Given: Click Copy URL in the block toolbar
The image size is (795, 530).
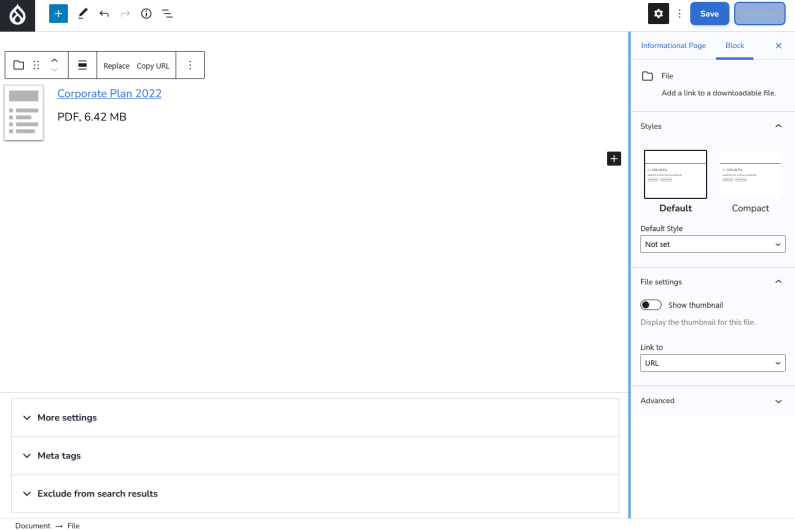Looking at the screenshot, I should click(x=153, y=66).
